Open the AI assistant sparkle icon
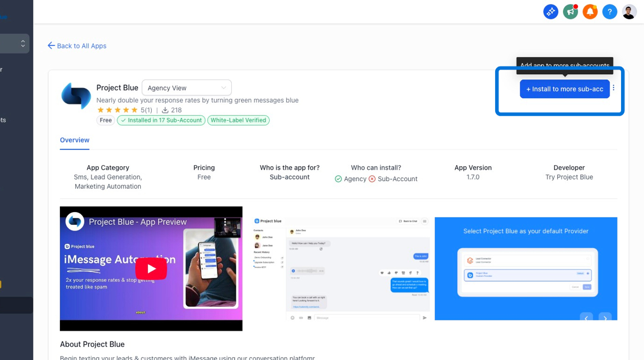The height and width of the screenshot is (360, 644). coord(550,12)
